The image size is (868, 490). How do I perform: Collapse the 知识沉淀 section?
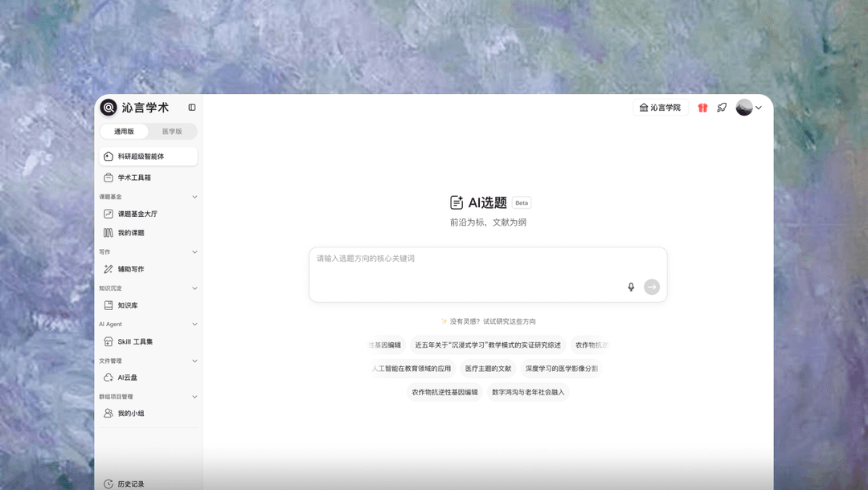tap(194, 288)
